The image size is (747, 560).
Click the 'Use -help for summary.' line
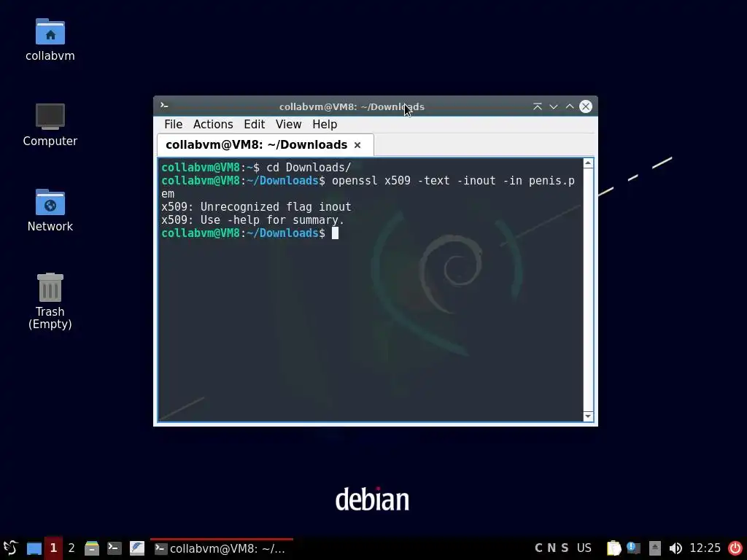pyautogui.click(x=273, y=220)
